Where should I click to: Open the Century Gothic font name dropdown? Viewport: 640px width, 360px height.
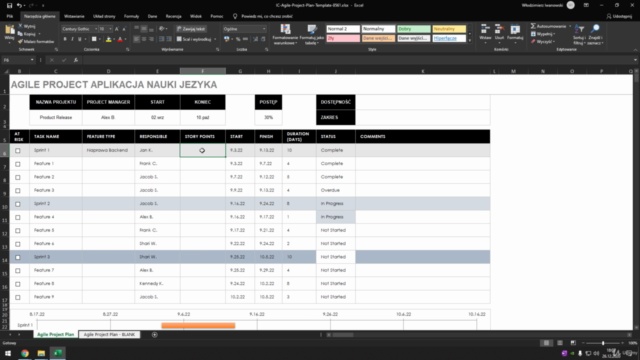[96, 29]
